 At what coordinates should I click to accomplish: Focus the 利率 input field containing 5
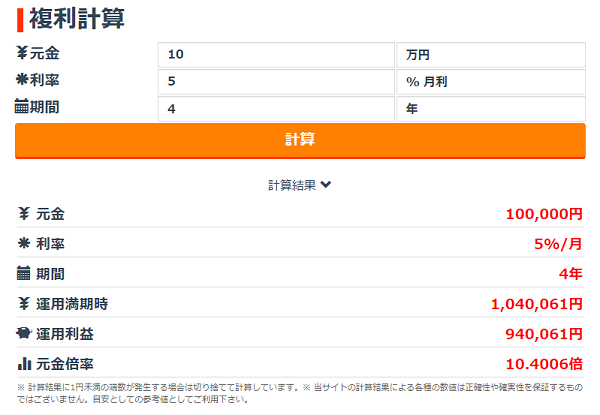coord(276,82)
